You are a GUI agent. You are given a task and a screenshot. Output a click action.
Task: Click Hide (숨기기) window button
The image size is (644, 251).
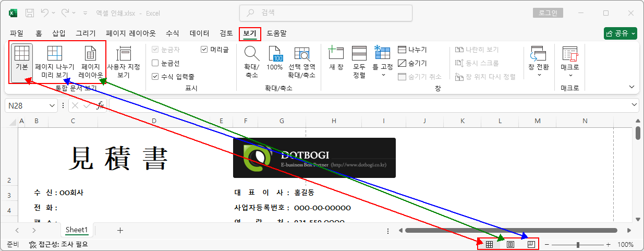[x=412, y=63]
